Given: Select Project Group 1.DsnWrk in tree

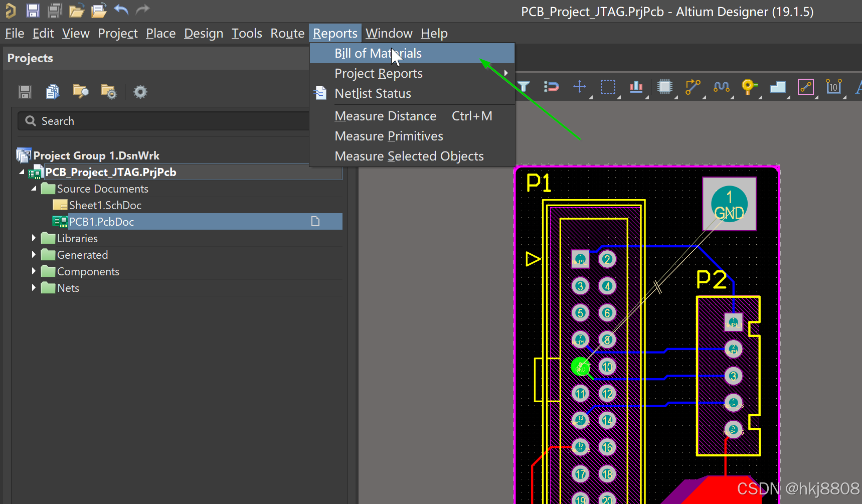Looking at the screenshot, I should (96, 155).
